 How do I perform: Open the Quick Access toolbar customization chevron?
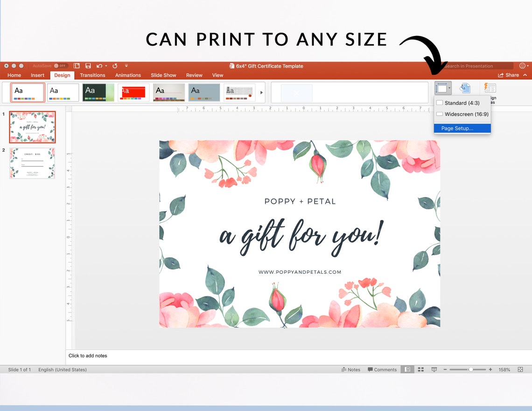[x=126, y=66]
